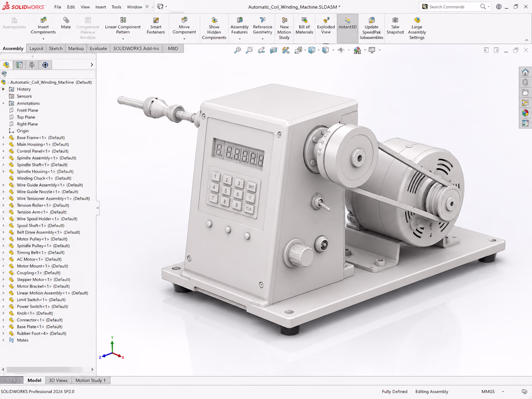Open the Insert menu
Image resolution: width=532 pixels, height=399 pixels.
pos(101,7)
